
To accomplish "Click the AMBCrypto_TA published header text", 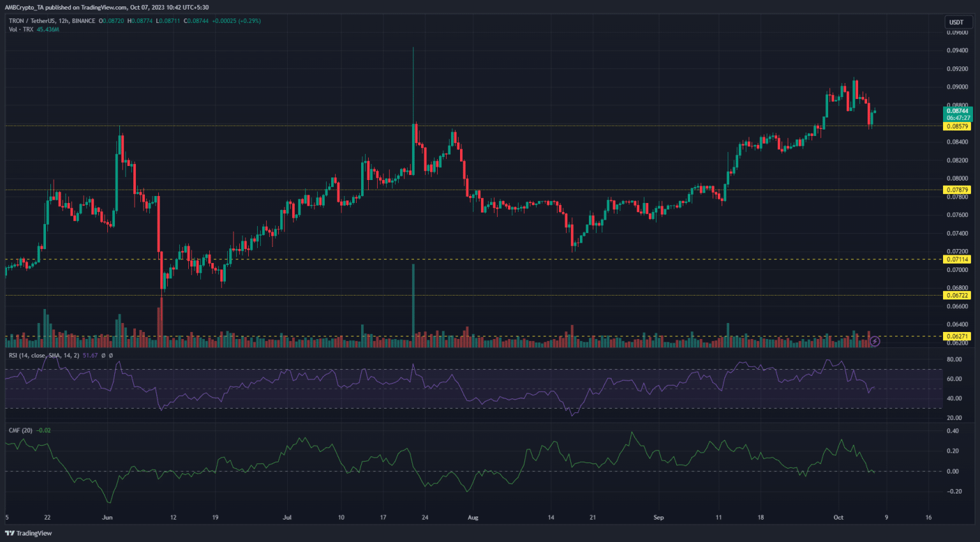I will 107,8.
